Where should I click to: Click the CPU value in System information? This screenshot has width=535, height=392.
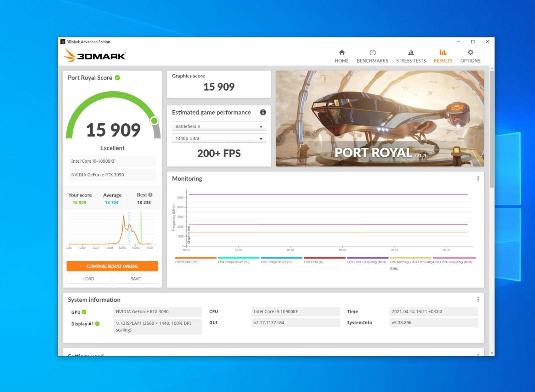[x=296, y=311]
